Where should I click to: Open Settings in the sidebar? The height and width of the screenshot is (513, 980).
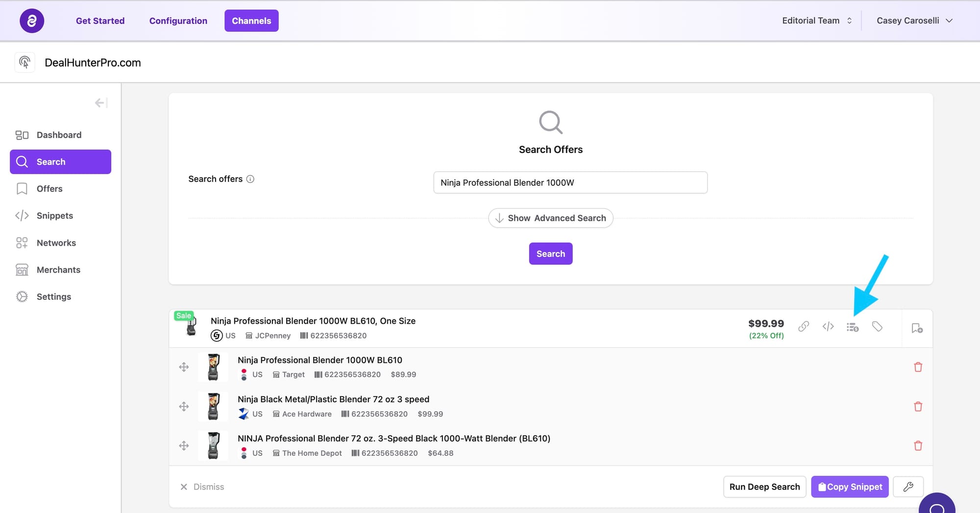(x=60, y=297)
